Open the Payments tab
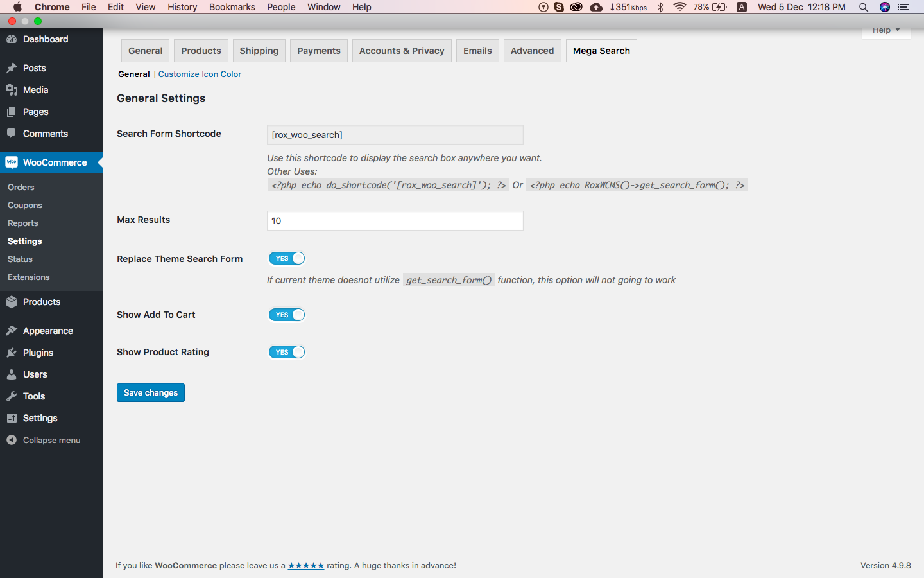The image size is (924, 578). coord(319,51)
